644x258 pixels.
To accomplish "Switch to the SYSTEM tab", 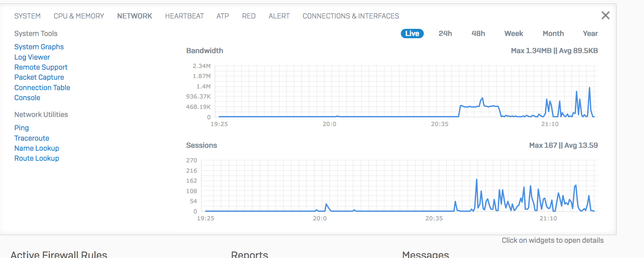I will coord(28,16).
